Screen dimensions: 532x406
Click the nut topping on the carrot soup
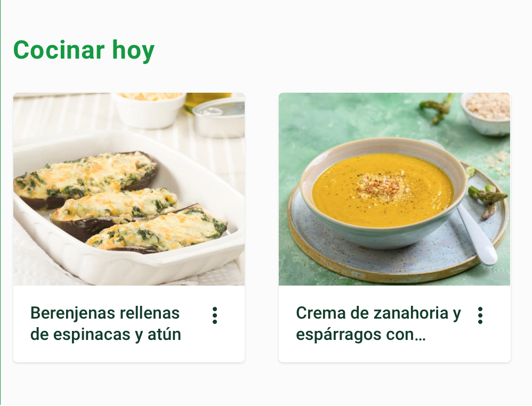[382, 186]
